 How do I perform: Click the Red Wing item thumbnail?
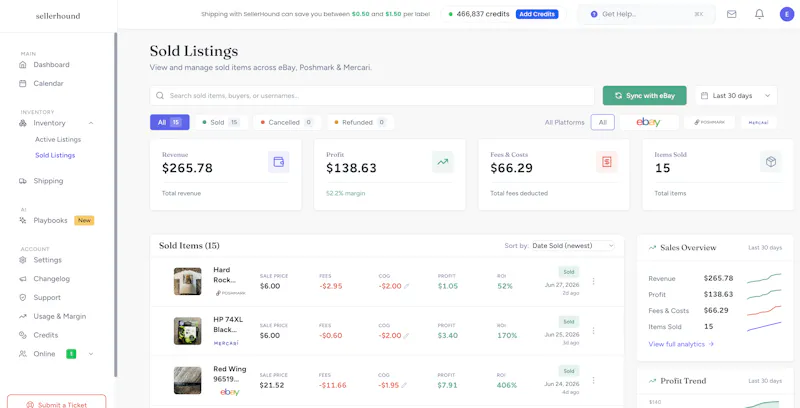coord(187,380)
